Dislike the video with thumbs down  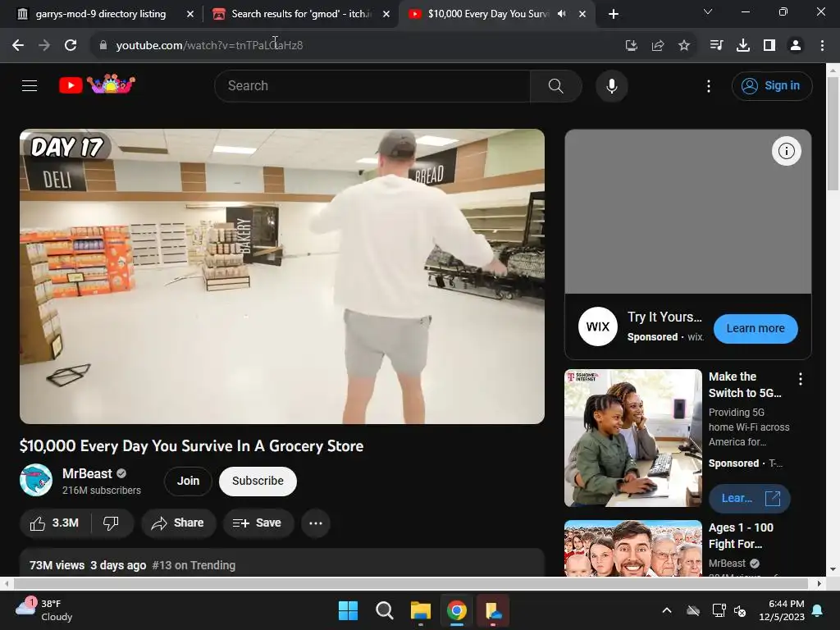tap(111, 523)
